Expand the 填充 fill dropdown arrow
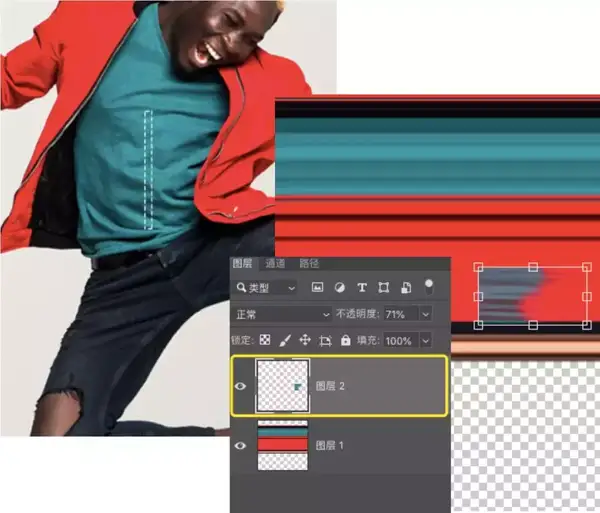The image size is (600, 513). [426, 340]
